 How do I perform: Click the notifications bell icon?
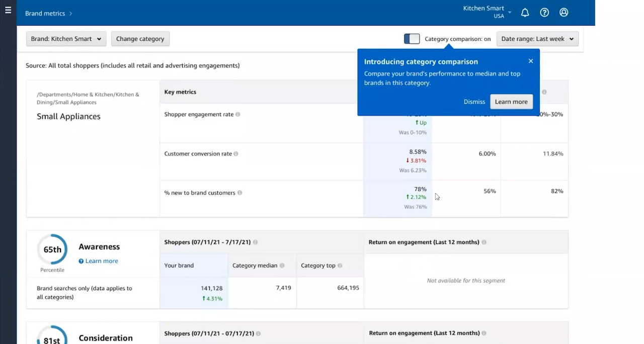(525, 13)
